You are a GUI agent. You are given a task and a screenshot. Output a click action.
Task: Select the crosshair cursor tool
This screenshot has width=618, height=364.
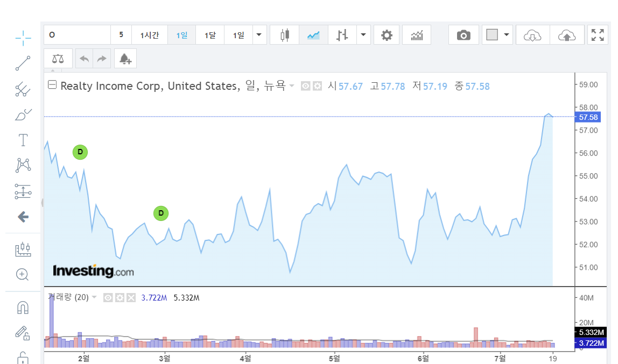[23, 38]
